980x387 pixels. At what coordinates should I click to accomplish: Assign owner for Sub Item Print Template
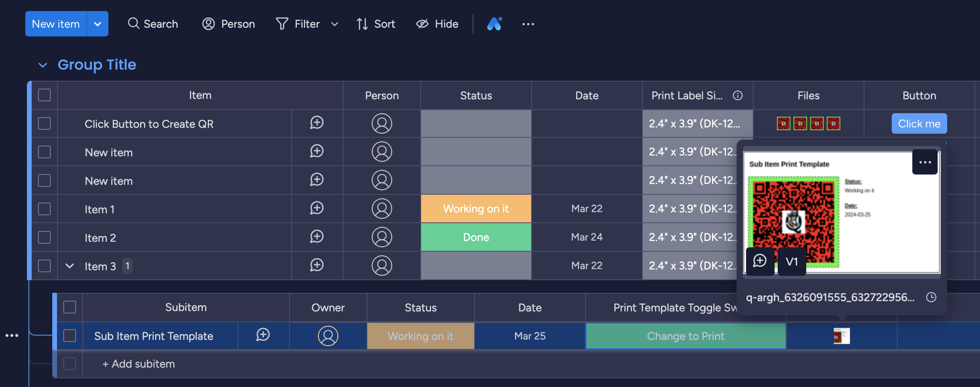point(328,336)
